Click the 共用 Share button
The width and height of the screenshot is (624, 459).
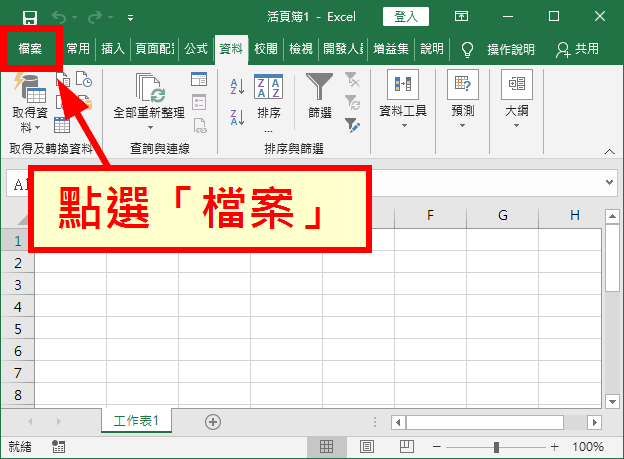point(577,49)
